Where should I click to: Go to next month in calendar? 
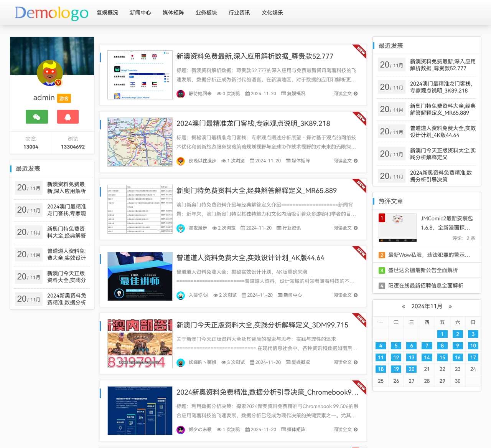pyautogui.click(x=450, y=306)
